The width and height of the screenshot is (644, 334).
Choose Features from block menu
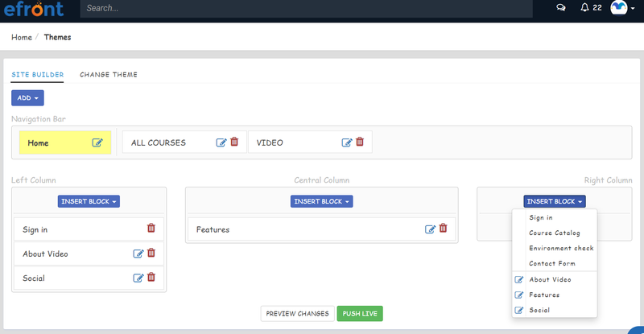[x=544, y=295]
